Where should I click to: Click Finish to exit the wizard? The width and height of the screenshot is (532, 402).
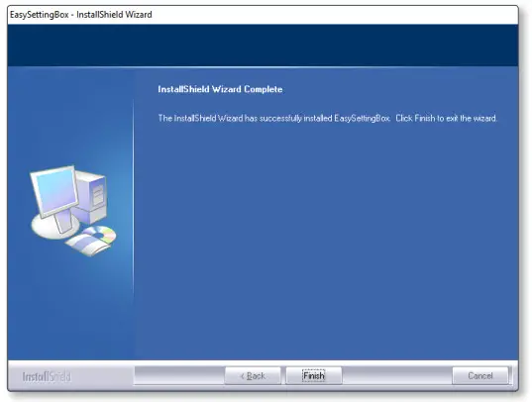point(314,375)
